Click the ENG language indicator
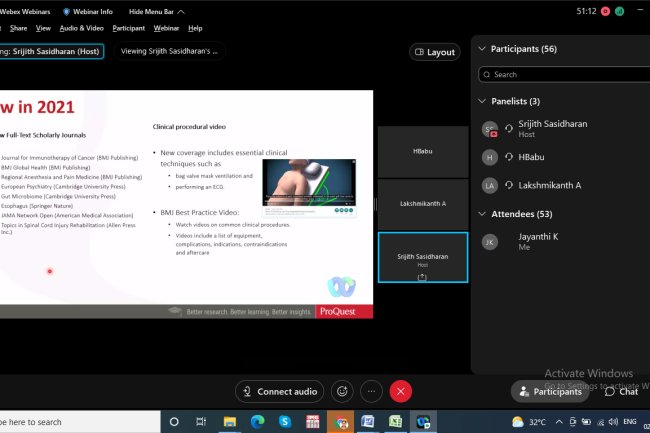This screenshot has width=650, height=433. [630, 422]
